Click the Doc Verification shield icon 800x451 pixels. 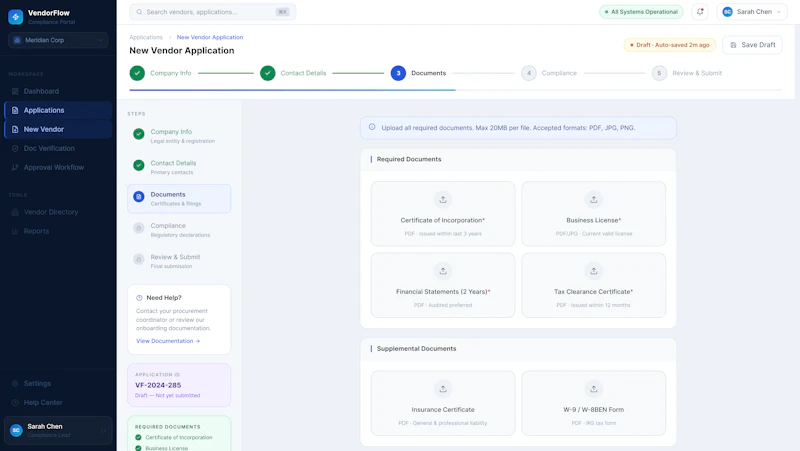tap(15, 148)
